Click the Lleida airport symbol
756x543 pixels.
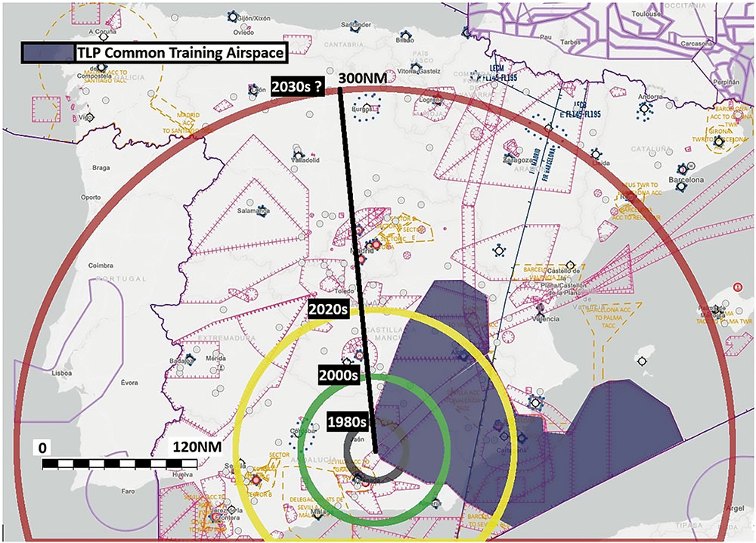click(x=596, y=154)
